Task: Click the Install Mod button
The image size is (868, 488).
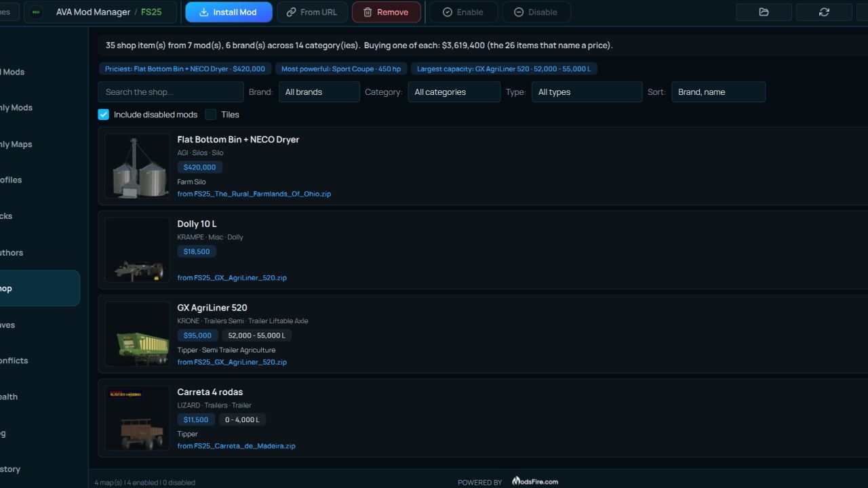Action: pos(229,12)
